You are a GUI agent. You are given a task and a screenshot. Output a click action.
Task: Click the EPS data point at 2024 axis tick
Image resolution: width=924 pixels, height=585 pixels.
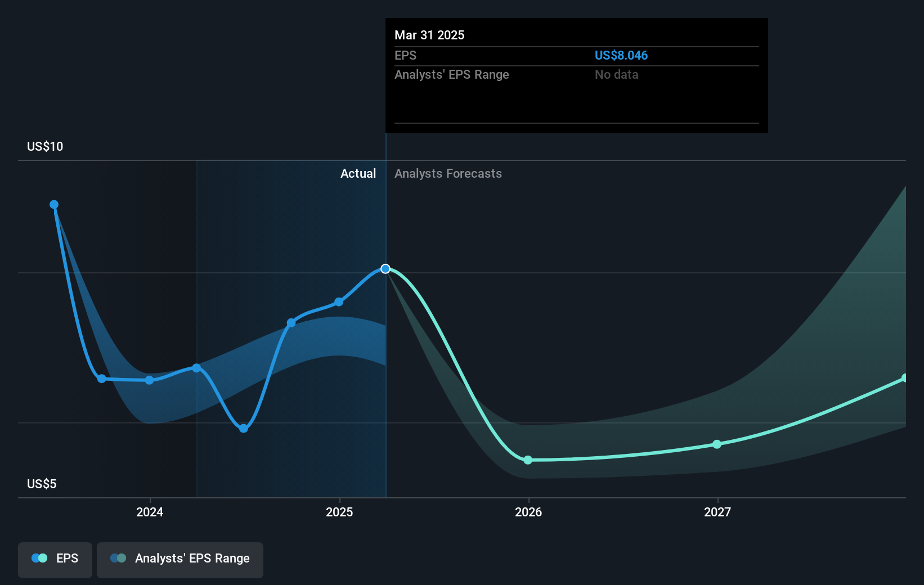[149, 380]
